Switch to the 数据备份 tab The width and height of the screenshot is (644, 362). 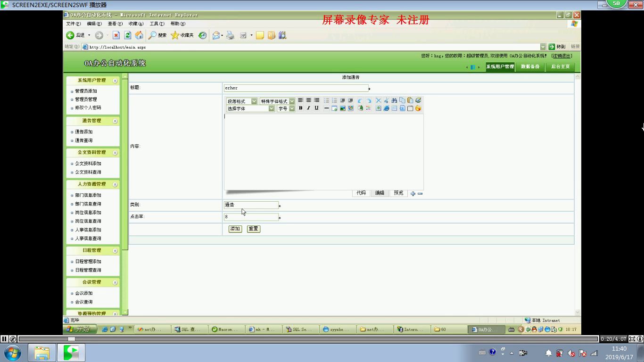point(530,66)
